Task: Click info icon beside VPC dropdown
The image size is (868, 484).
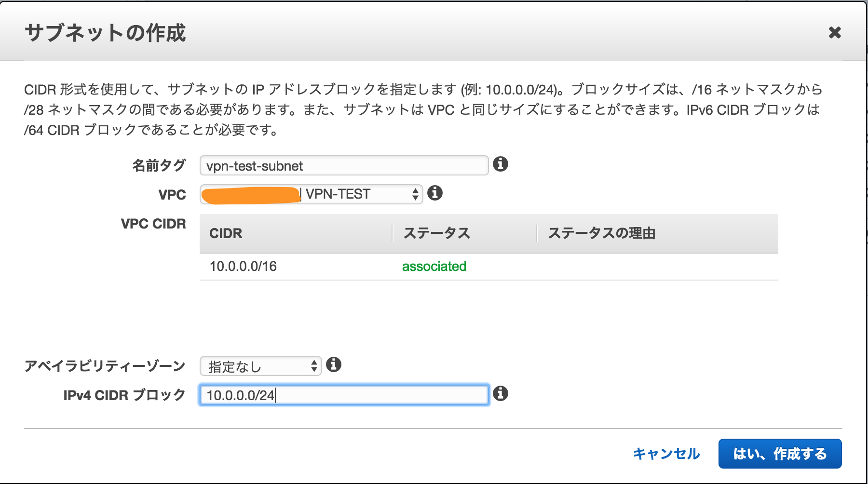Action: [435, 193]
